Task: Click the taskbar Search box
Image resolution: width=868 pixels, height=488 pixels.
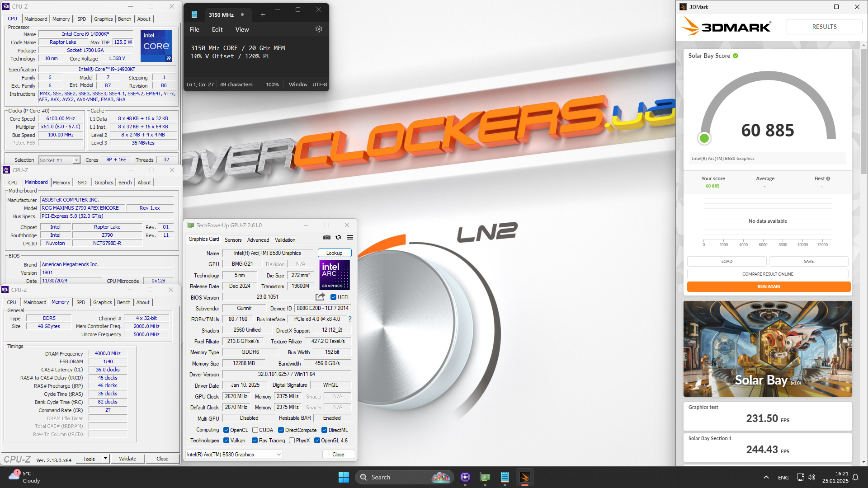Action: (x=404, y=477)
